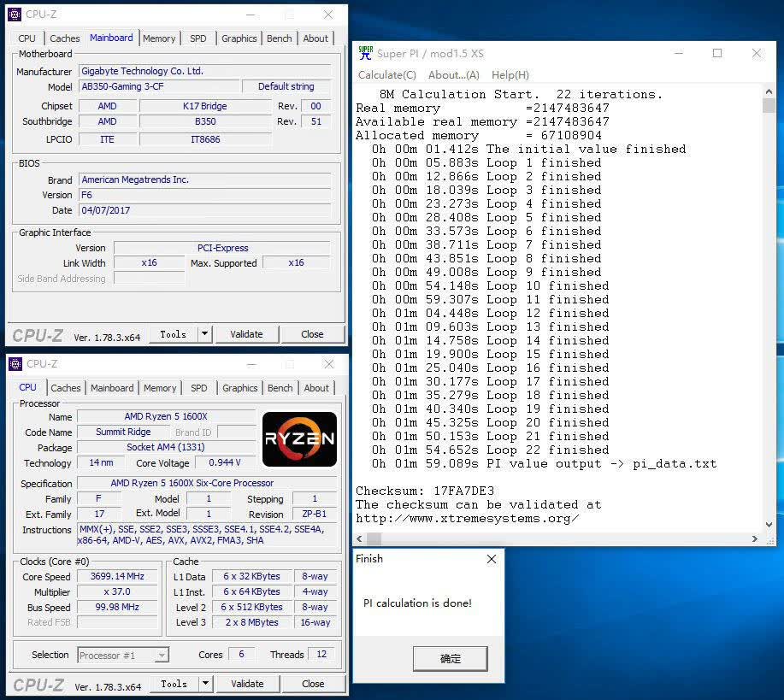
Task: Click the CPU-Z icon in the lower CPU window title bar
Action: click(x=15, y=364)
